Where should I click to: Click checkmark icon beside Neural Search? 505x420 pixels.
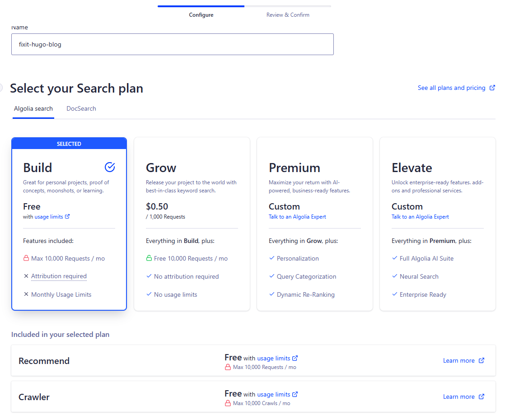pyautogui.click(x=394, y=276)
